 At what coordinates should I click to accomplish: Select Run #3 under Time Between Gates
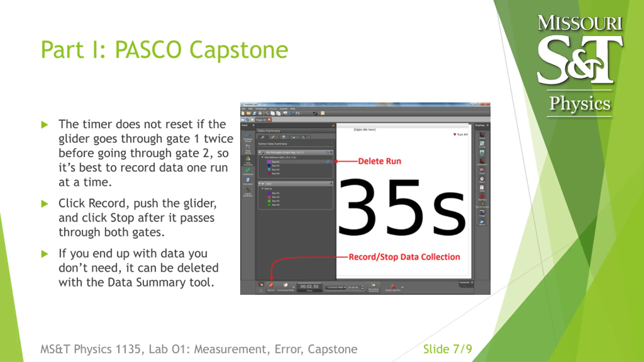tap(275, 170)
